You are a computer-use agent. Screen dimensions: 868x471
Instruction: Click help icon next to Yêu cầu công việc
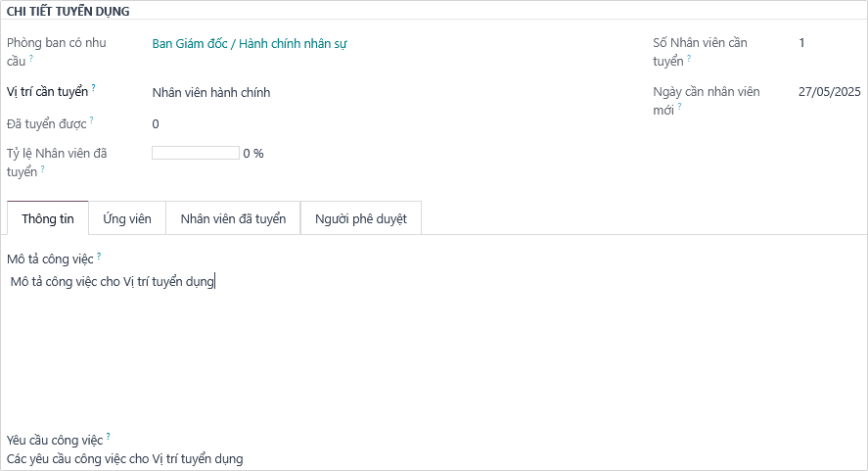108,437
